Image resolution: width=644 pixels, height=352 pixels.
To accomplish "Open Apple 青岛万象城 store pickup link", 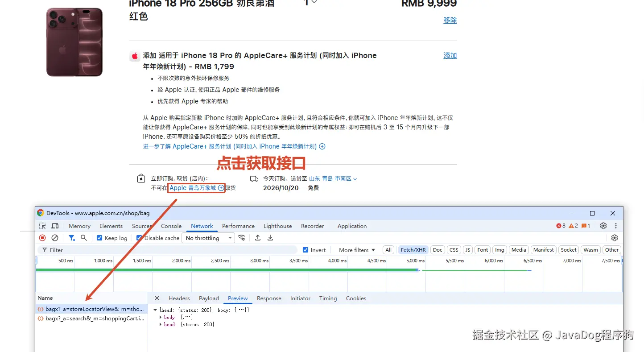I will point(197,188).
